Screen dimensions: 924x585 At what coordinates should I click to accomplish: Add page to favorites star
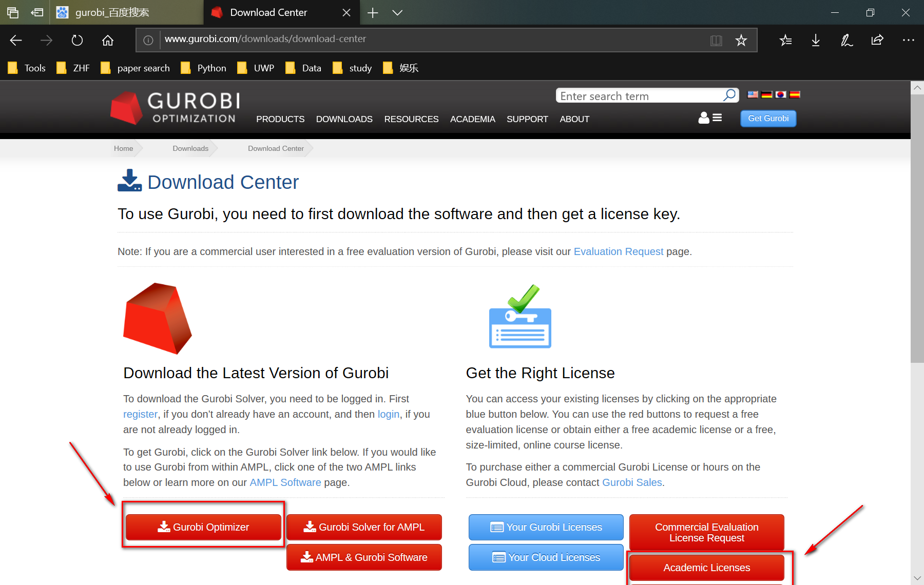(741, 40)
